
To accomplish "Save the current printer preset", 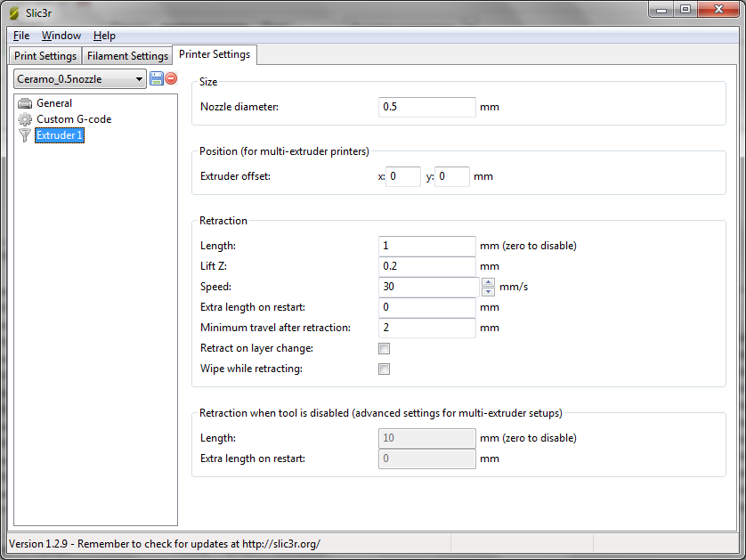I will point(156,78).
